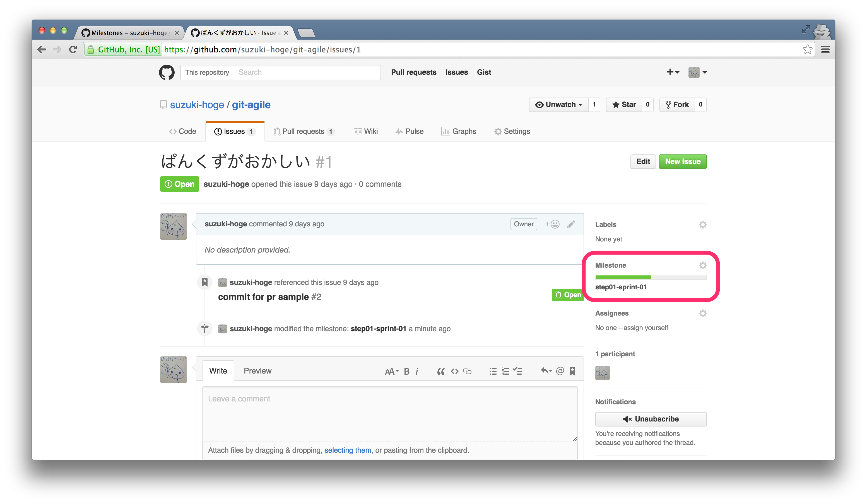
Task: Open the plus create-new dropdown
Action: [672, 72]
